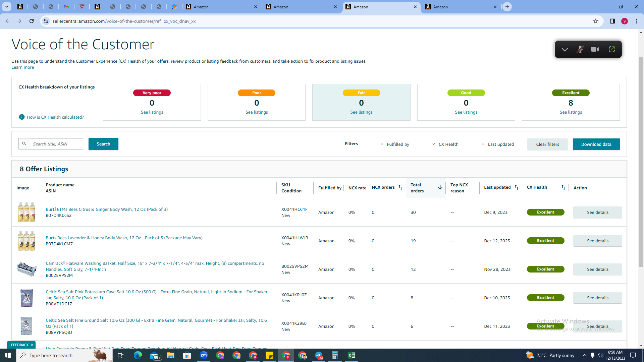Reload the Seller Central page

coord(32,21)
